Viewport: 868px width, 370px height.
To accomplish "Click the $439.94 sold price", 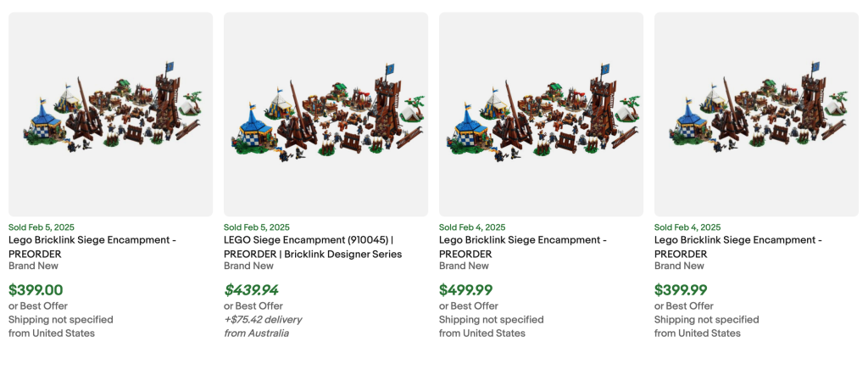I will [x=251, y=290].
